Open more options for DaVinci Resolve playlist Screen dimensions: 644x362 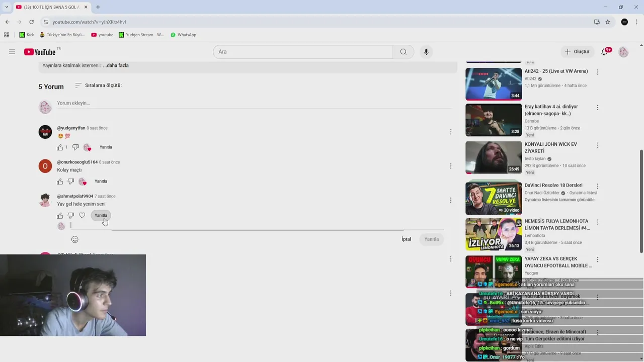tap(597, 187)
